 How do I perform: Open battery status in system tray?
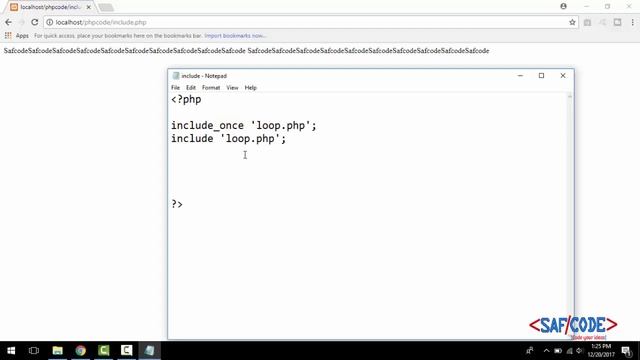[558, 351]
